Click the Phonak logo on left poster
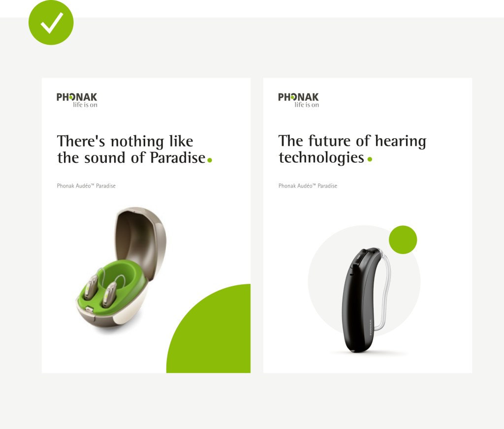 77,100
